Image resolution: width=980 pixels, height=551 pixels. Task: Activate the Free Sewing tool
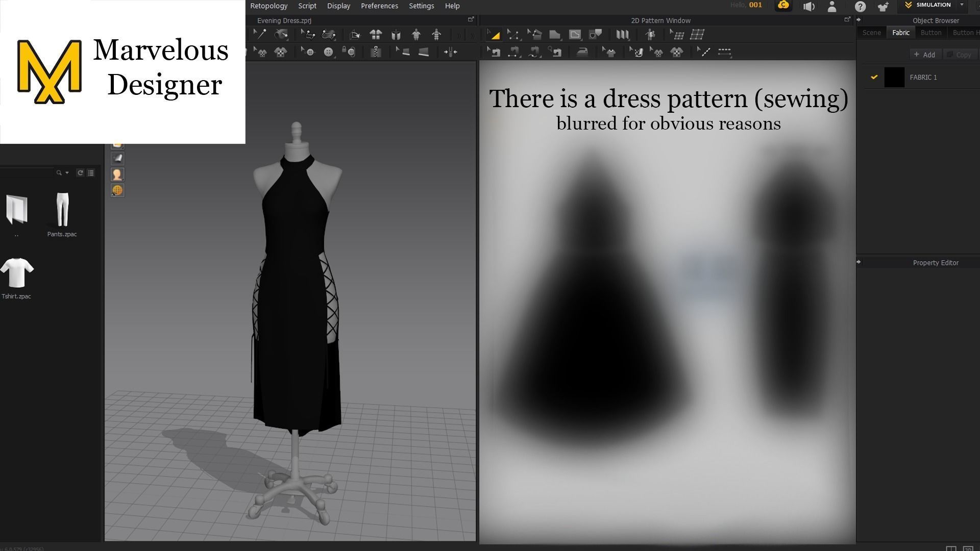(x=534, y=52)
